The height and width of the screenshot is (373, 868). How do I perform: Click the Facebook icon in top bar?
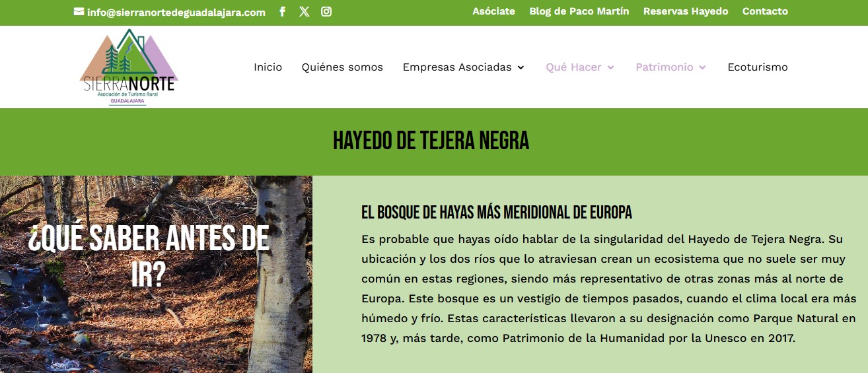(x=282, y=12)
